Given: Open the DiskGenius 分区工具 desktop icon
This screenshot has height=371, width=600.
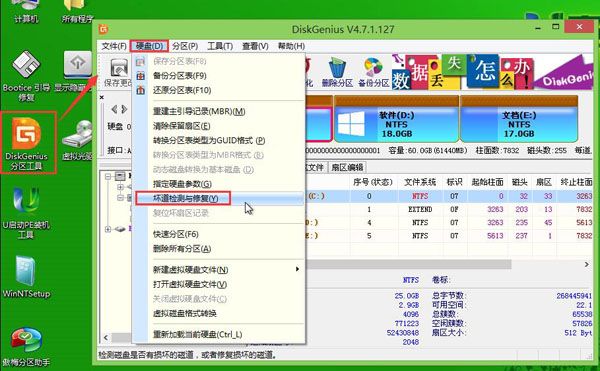Looking at the screenshot, I should 27,142.
